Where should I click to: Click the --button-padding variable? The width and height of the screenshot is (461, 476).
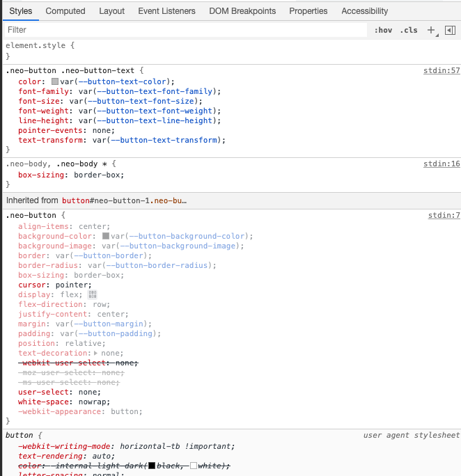[x=116, y=333]
